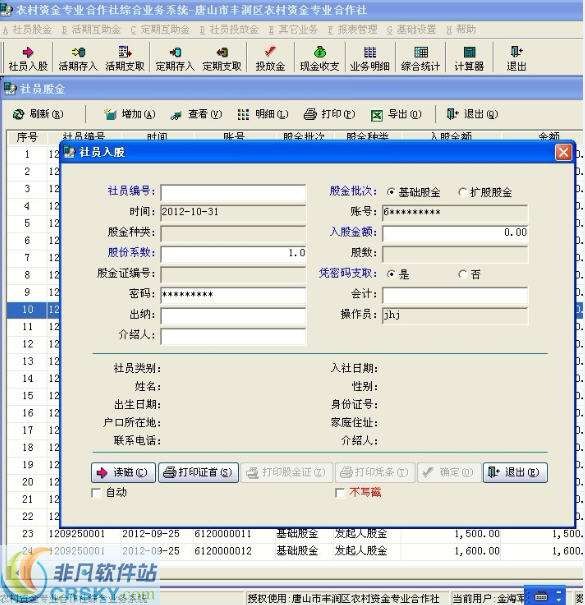Click 打印(P) in the 社员股金 toolbar

pos(329,114)
